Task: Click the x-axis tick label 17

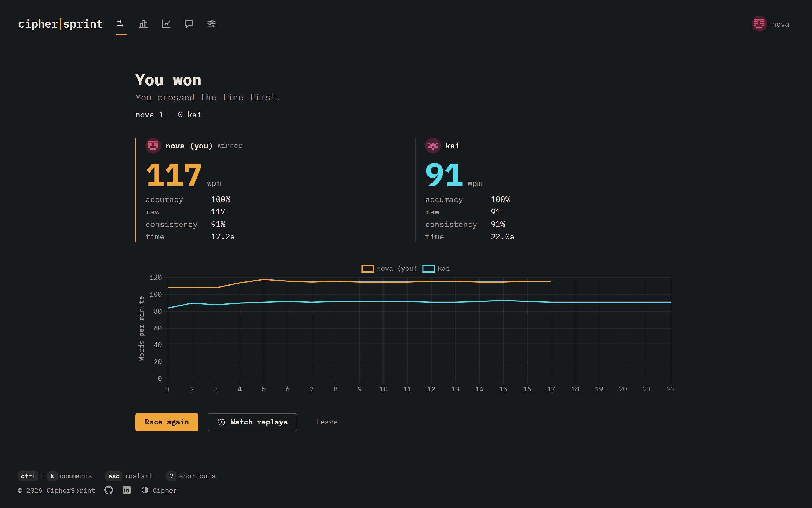Action: pos(551,389)
